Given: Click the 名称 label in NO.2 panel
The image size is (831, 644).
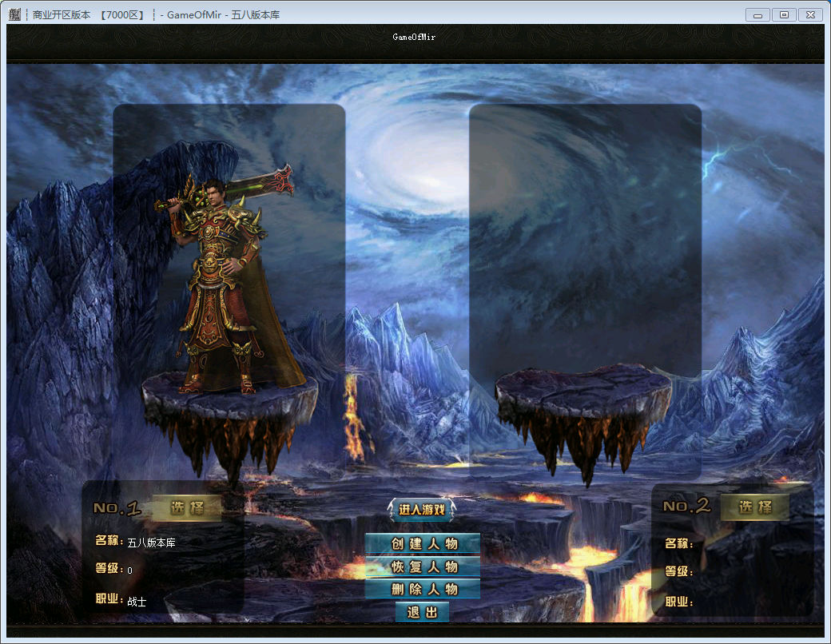Looking at the screenshot, I should (x=678, y=543).
